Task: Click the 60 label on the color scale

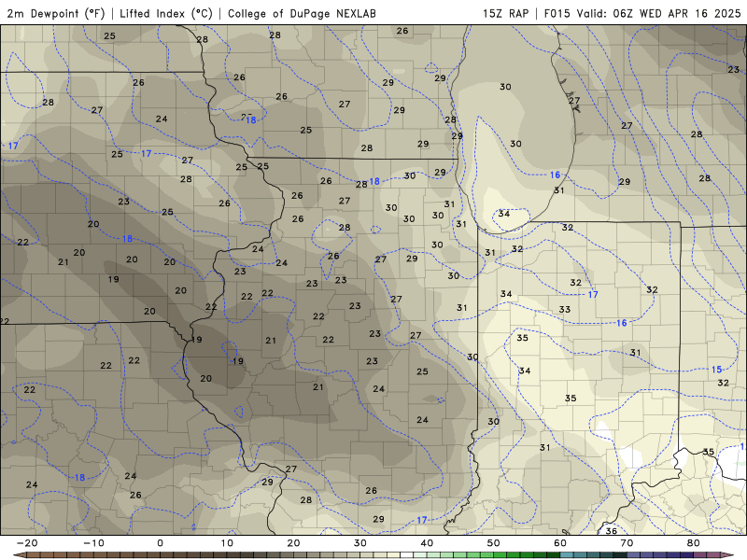Action: (560, 543)
